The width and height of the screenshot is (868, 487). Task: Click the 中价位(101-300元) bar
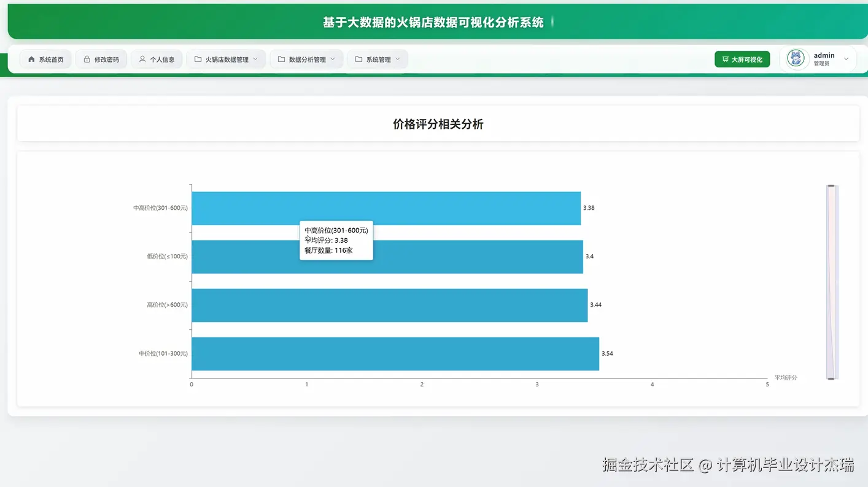[395, 353]
